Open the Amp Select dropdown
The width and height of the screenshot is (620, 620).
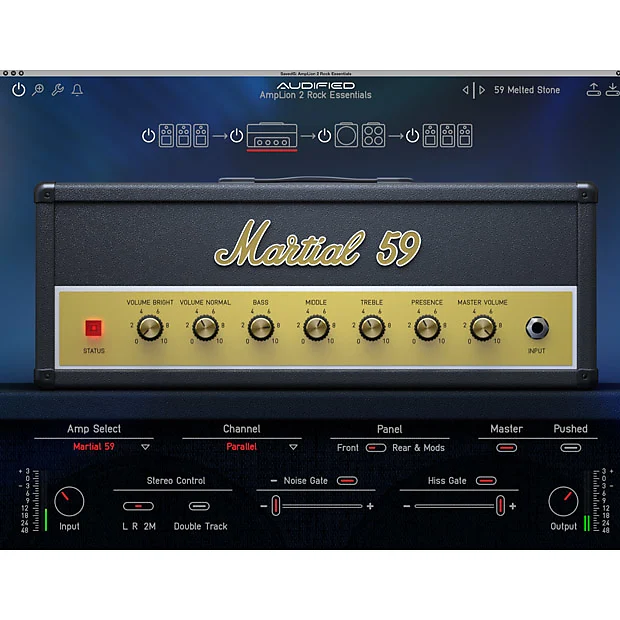(145, 447)
